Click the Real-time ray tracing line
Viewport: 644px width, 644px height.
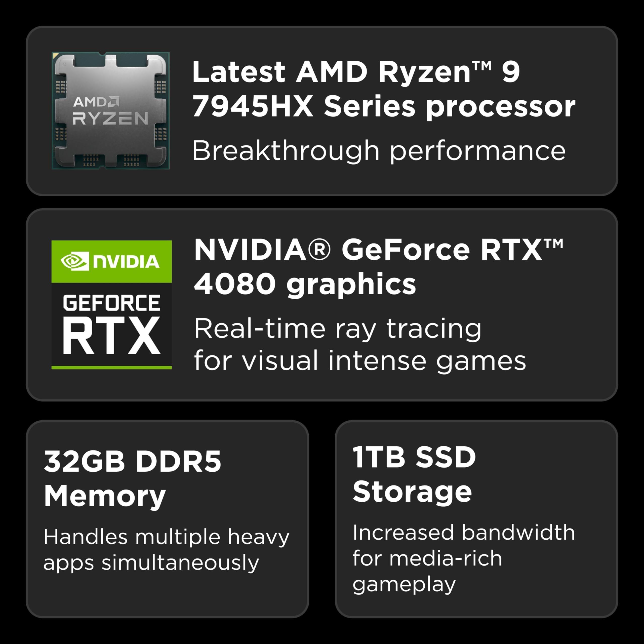pyautogui.click(x=337, y=329)
